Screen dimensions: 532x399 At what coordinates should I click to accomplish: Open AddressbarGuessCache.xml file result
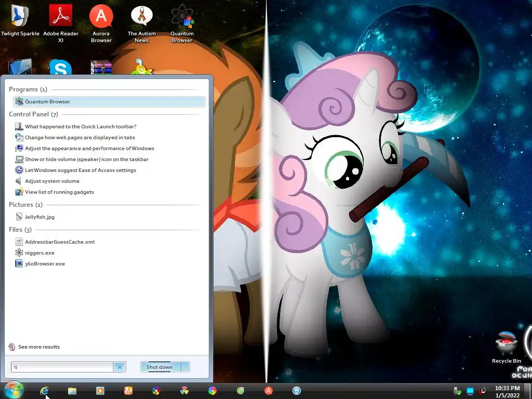(55, 242)
